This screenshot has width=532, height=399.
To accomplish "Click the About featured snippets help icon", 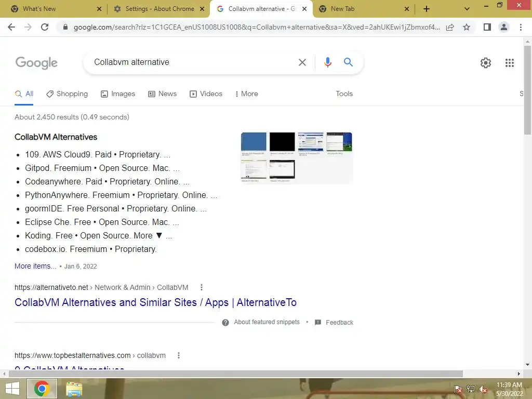I will tap(225, 322).
